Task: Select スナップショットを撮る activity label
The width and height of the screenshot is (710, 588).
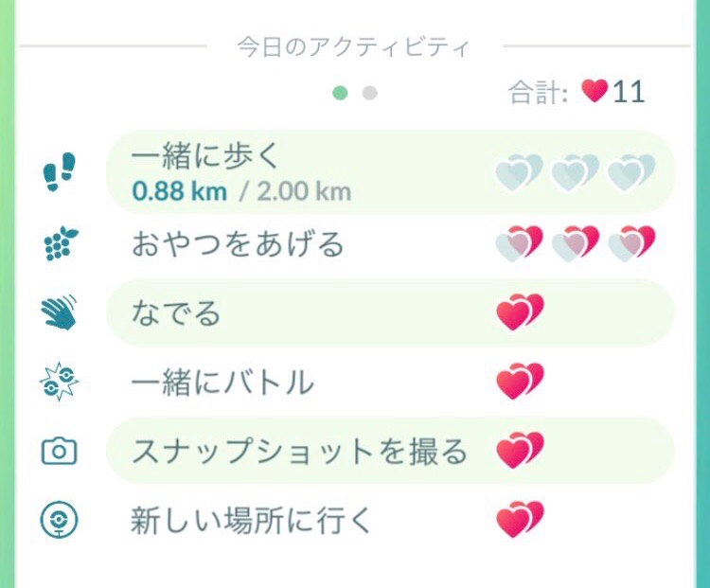Action: click(299, 452)
